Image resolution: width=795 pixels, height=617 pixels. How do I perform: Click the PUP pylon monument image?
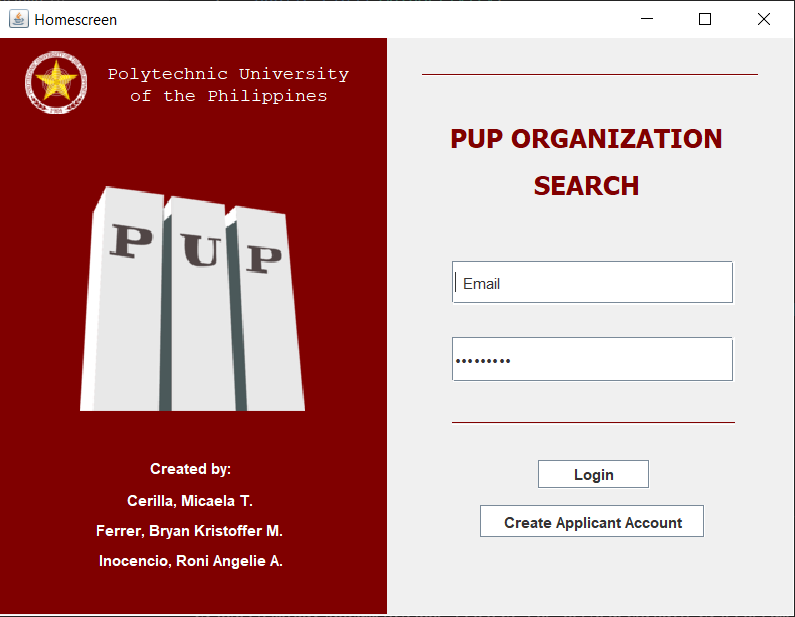[193, 299]
